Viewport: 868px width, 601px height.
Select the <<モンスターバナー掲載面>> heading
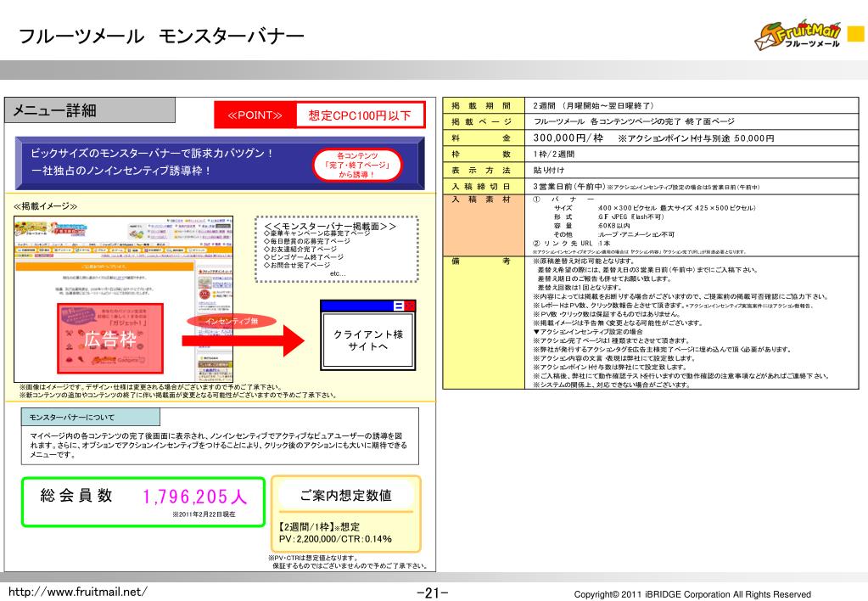330,226
